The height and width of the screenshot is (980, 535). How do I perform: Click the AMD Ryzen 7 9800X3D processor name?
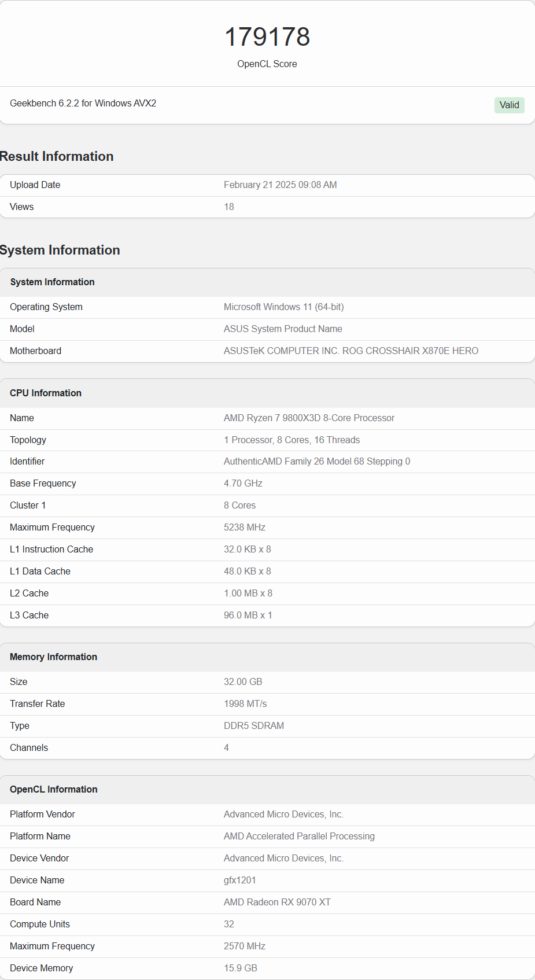[309, 418]
